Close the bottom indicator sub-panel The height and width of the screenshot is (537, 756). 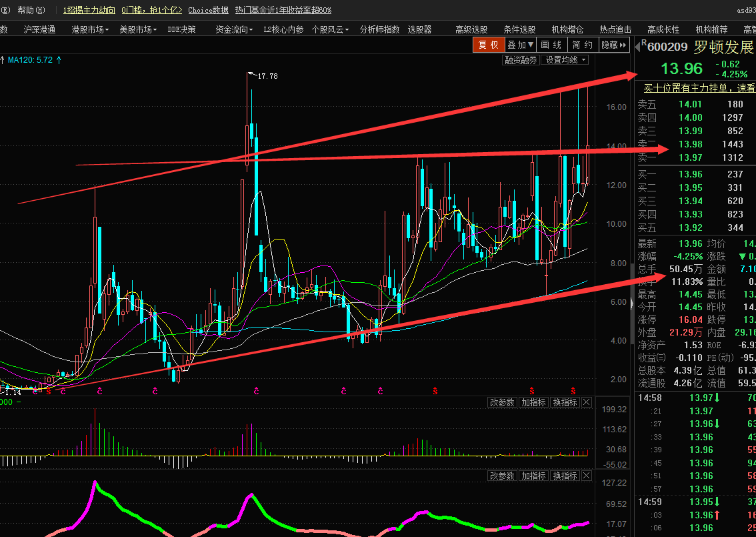tap(587, 476)
